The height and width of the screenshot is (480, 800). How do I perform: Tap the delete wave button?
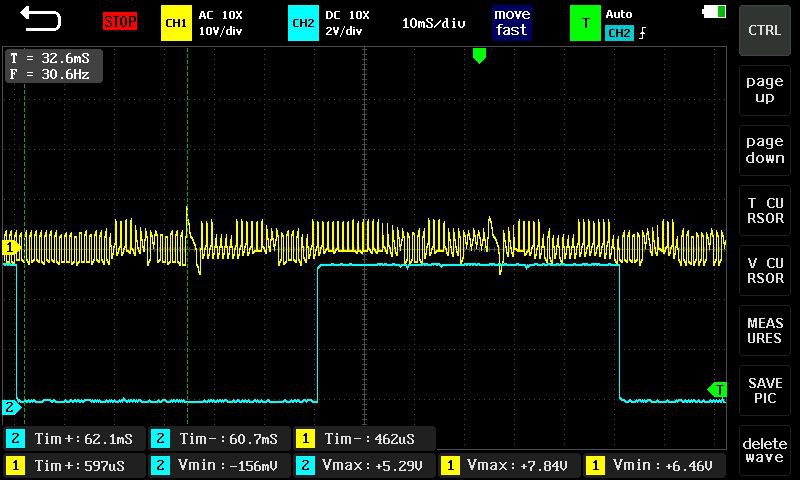pos(764,450)
